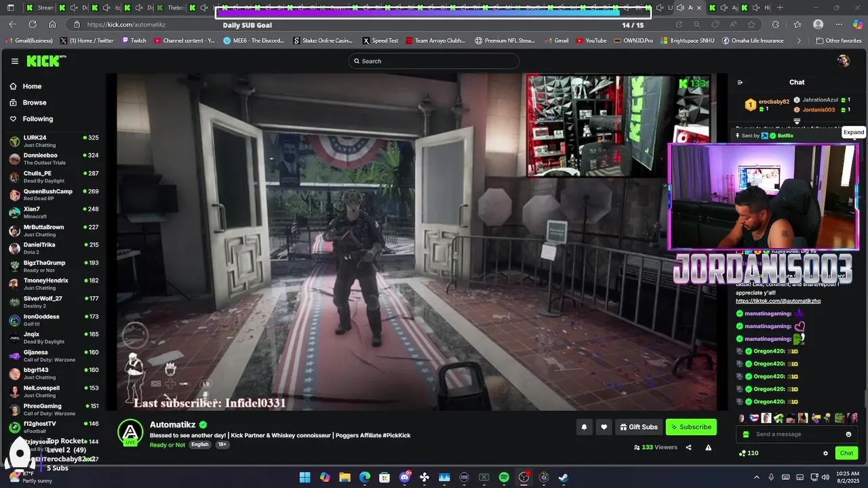This screenshot has height=488, width=868.
Task: Go back in the browser
Action: (x=12, y=24)
